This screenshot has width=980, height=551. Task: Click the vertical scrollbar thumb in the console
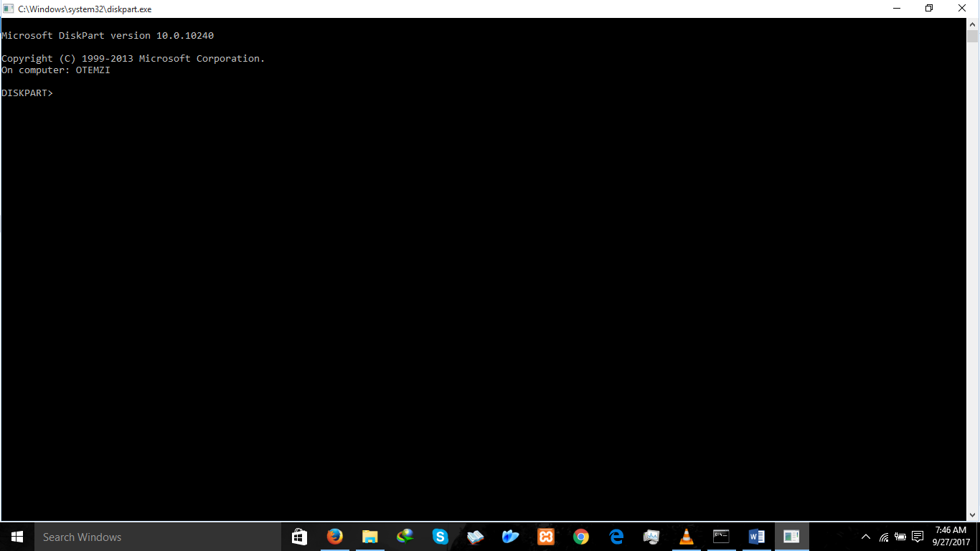pos(972,37)
